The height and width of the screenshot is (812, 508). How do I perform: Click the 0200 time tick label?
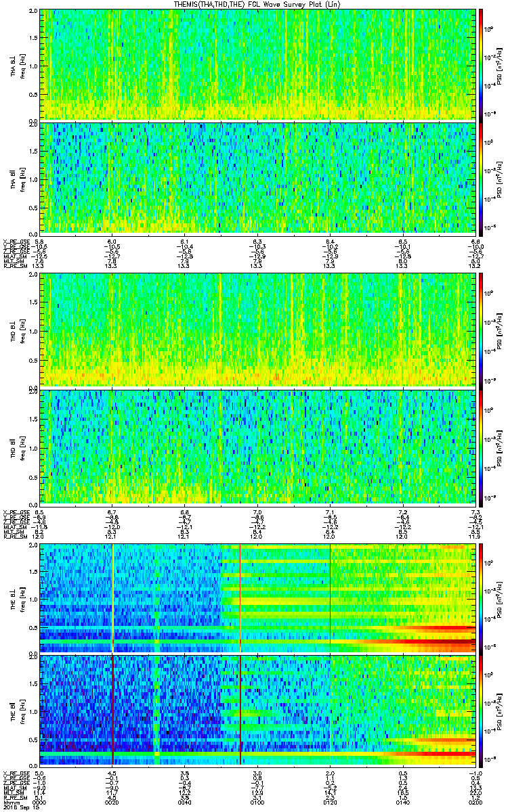click(475, 802)
